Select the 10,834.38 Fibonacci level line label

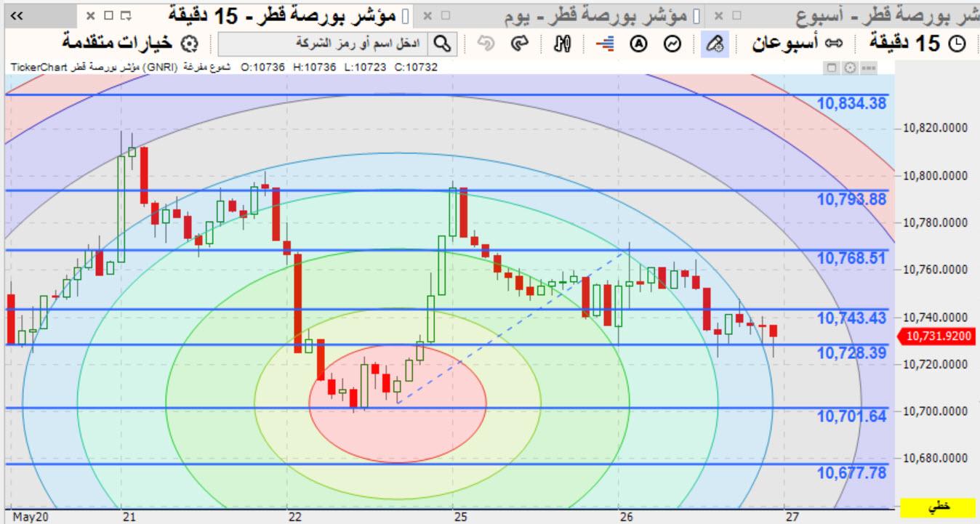(x=851, y=103)
